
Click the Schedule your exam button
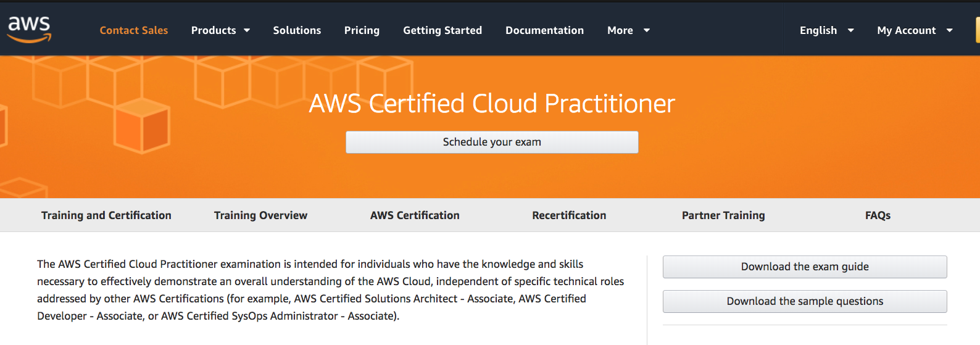(x=492, y=142)
